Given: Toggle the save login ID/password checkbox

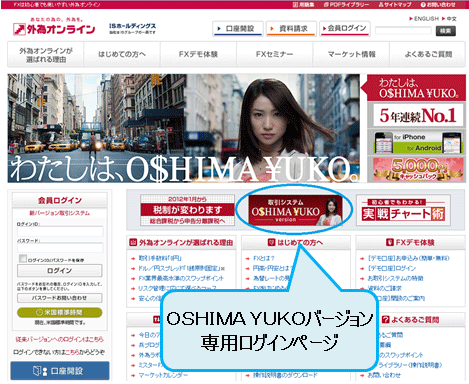Looking at the screenshot, I should coord(23,258).
